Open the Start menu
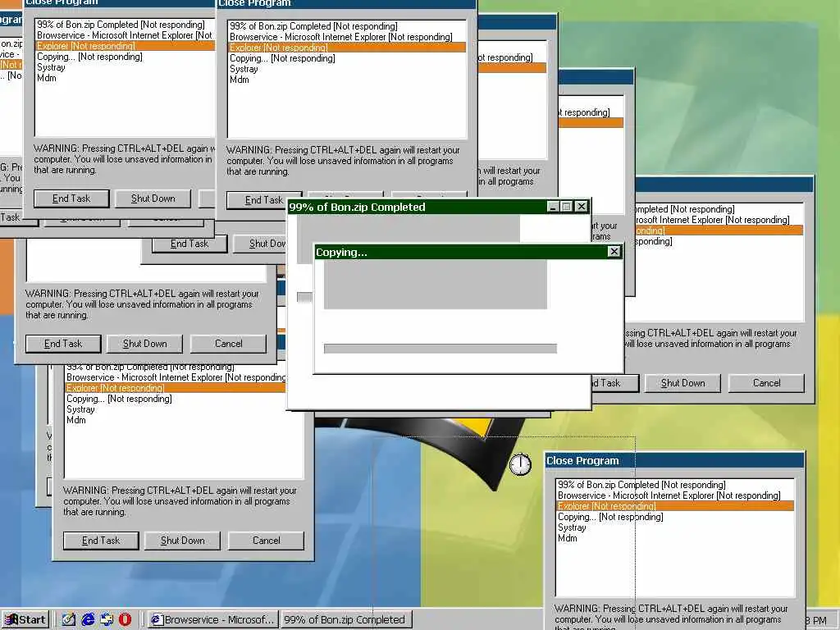Viewport: 840px width, 630px height. (25, 620)
